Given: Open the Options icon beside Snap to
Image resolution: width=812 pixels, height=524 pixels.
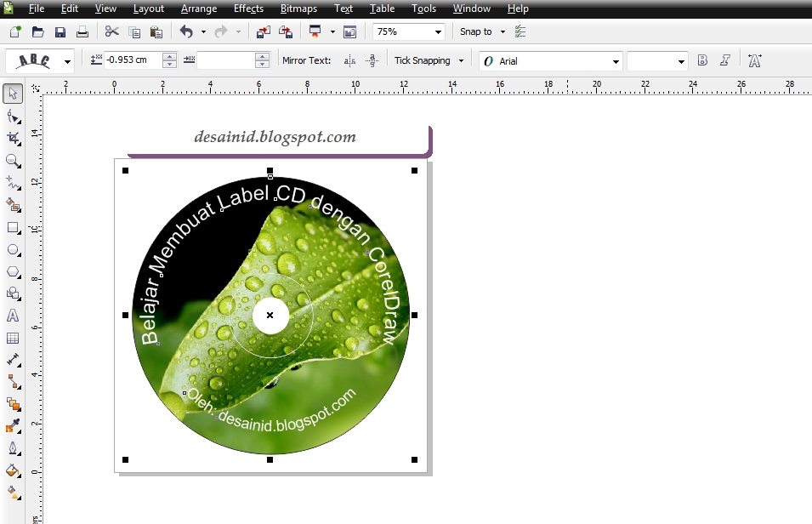Looking at the screenshot, I should (x=520, y=31).
